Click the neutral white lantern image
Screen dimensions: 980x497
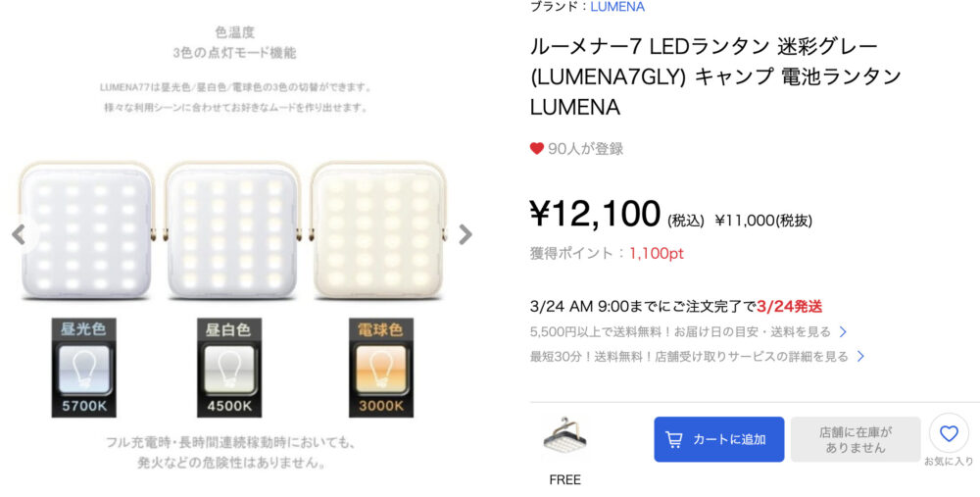[232, 230]
